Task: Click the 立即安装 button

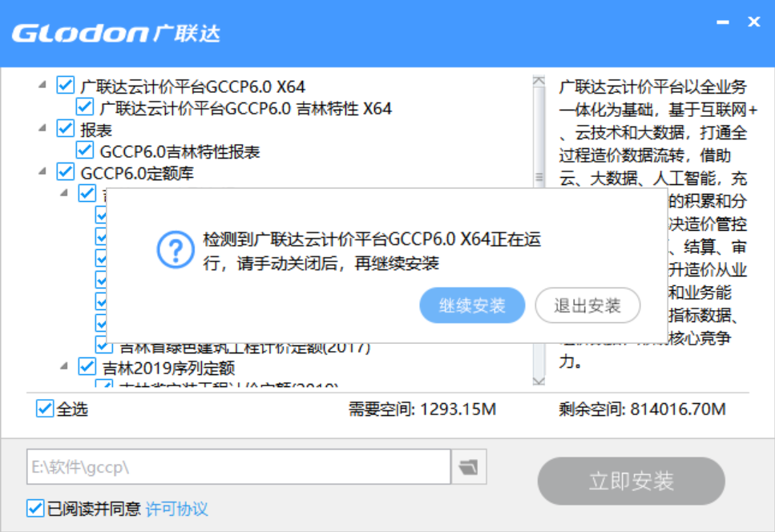Action: click(x=632, y=481)
